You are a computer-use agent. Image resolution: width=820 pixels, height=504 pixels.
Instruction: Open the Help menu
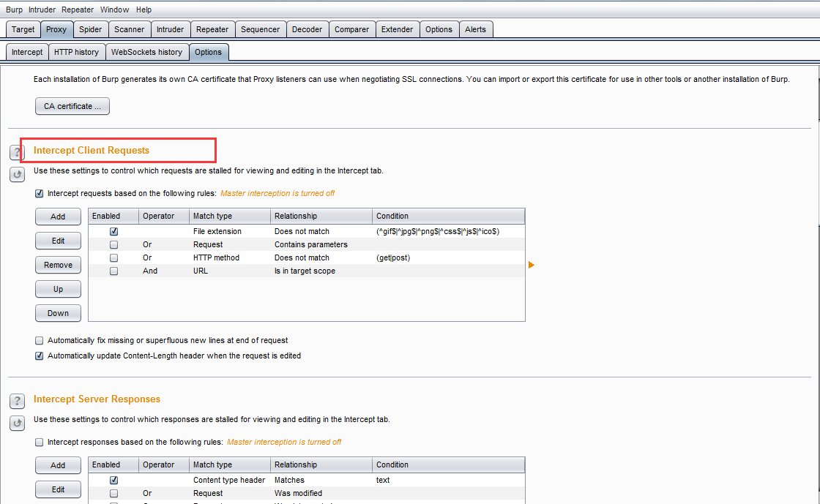(143, 10)
